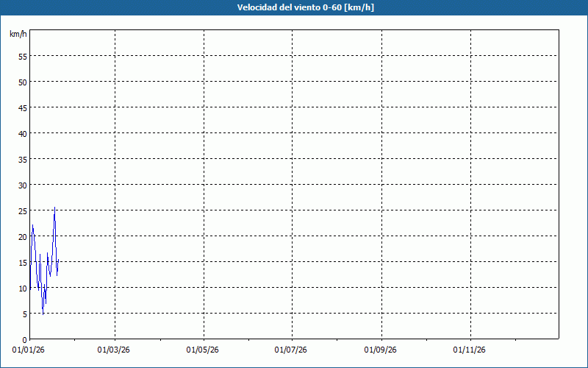Click the 01/01/26 date on the x-axis
Screen dimensions: 588x368
29,350
